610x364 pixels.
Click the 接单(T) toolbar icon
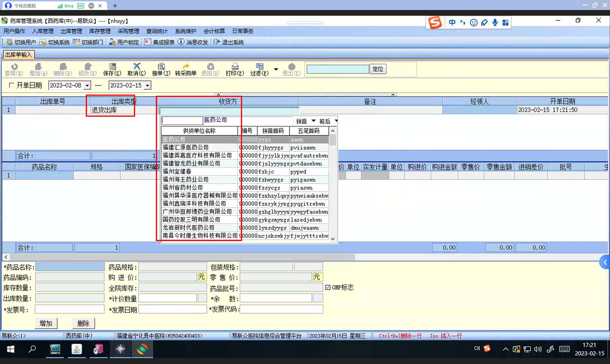tap(161, 67)
